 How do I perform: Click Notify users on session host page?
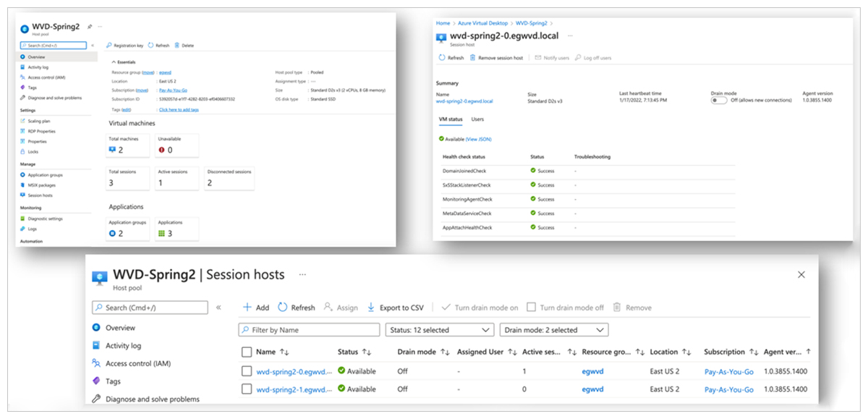pos(552,58)
